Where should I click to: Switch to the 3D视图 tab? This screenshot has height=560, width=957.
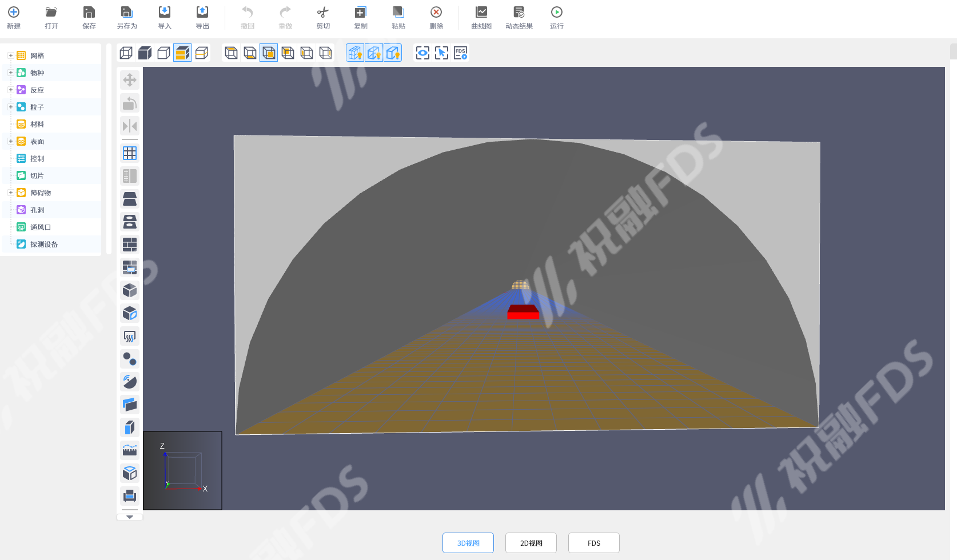468,543
